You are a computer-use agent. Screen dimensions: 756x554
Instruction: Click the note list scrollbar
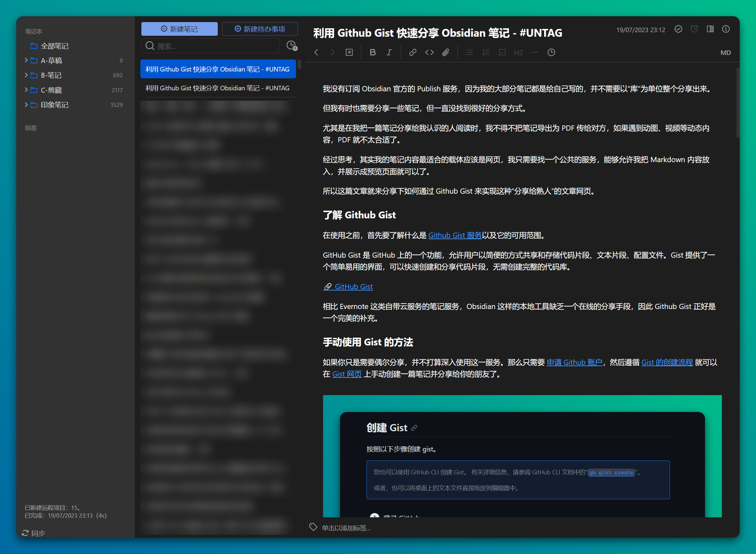(x=300, y=64)
